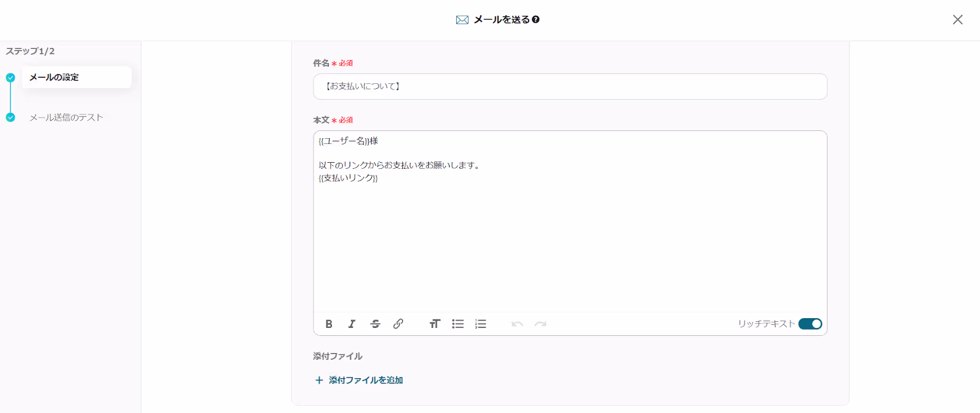Screen dimensions: 980x413
Task: Close the mail dialog with the X
Action: pyautogui.click(x=958, y=20)
